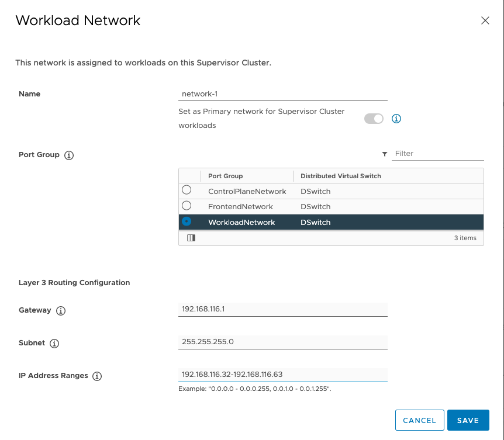Click the IP Address Ranges info icon
The height and width of the screenshot is (440, 504).
tap(97, 376)
